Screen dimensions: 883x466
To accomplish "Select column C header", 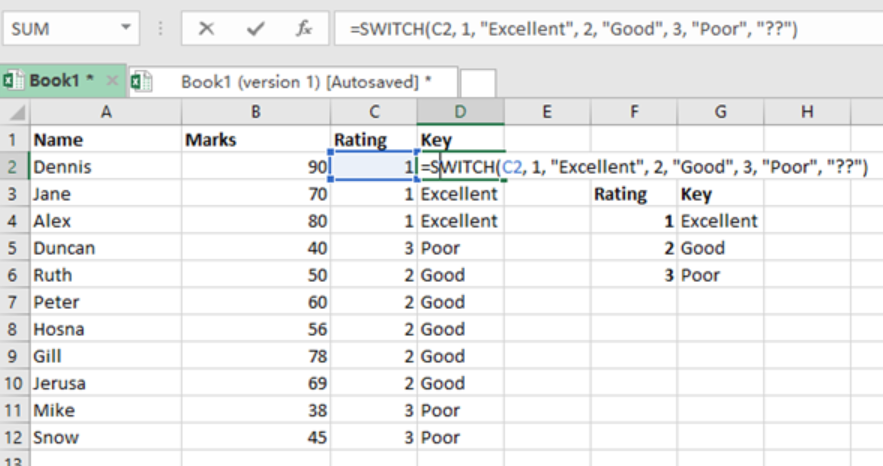I will 374,112.
